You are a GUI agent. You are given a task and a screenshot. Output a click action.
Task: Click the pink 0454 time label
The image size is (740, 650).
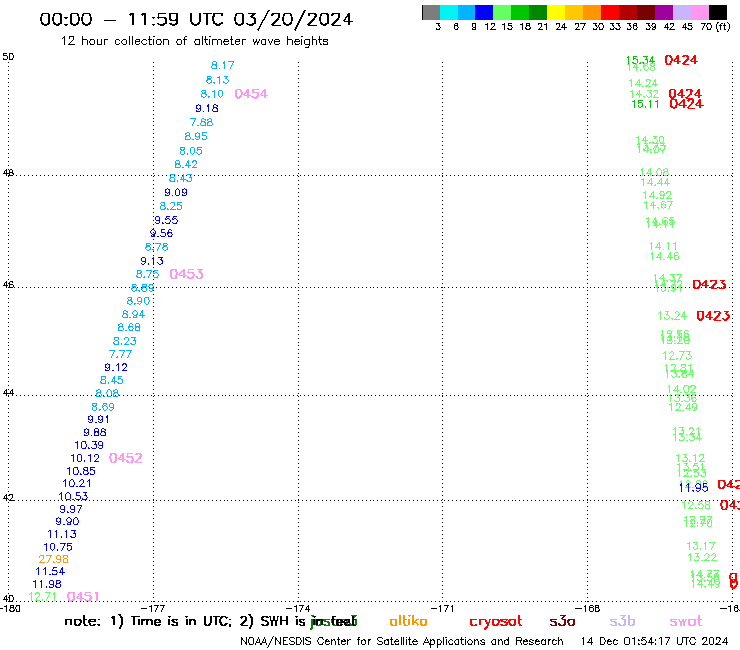(251, 94)
